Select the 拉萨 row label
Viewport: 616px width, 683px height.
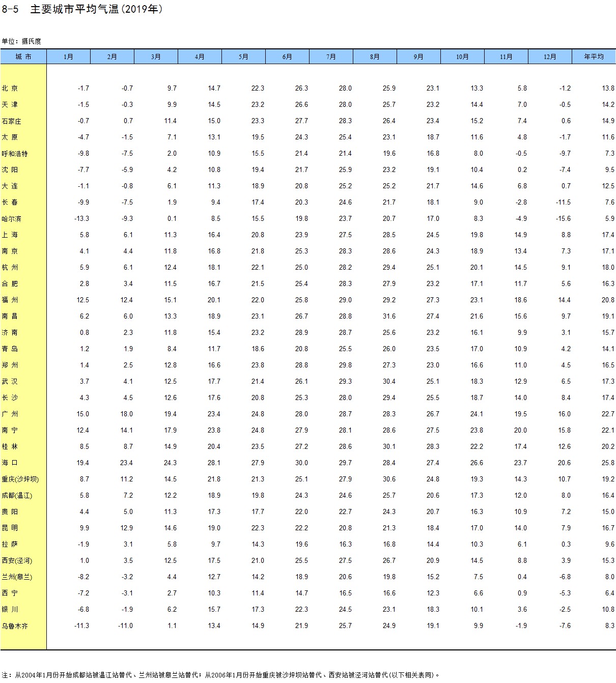point(10,544)
